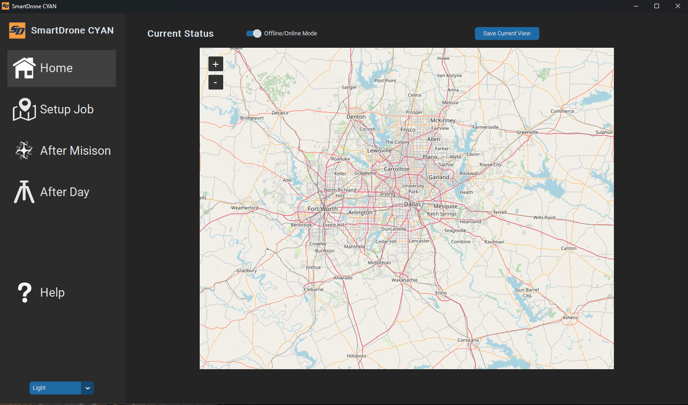Click the tripod icon for After Day
Viewport: 688px width, 405px height.
24,192
